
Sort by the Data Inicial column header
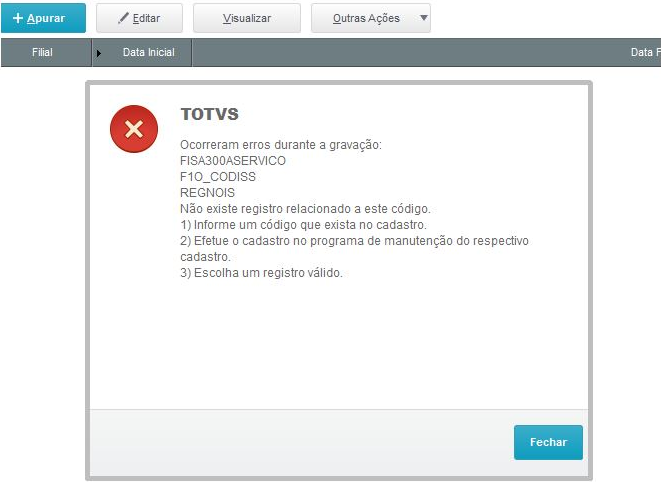142,52
